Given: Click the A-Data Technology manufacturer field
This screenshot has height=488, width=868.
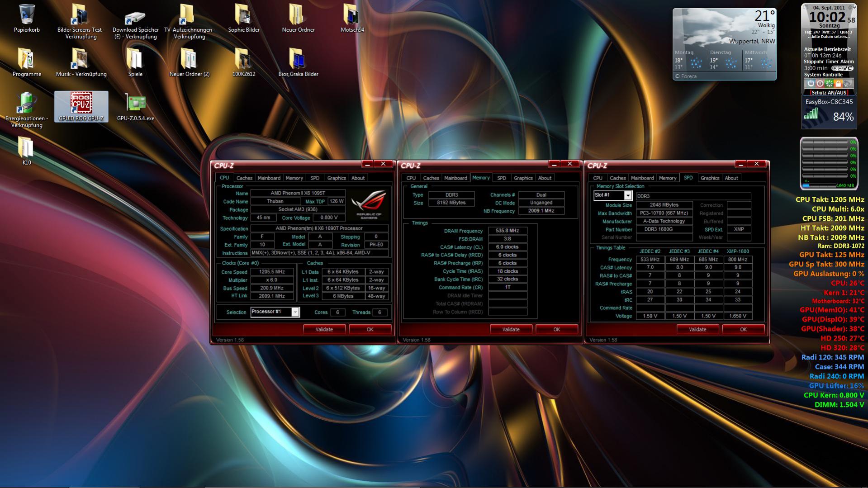Looking at the screenshot, I should click(x=664, y=221).
